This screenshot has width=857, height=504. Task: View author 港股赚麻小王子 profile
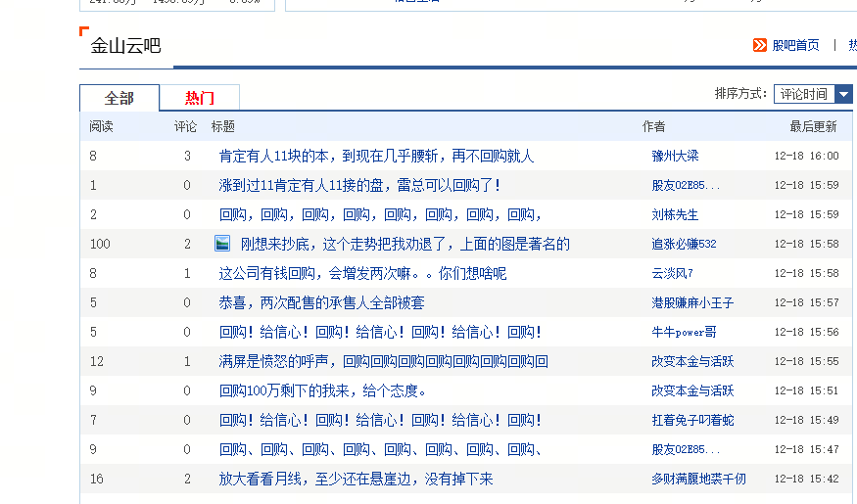tap(692, 303)
